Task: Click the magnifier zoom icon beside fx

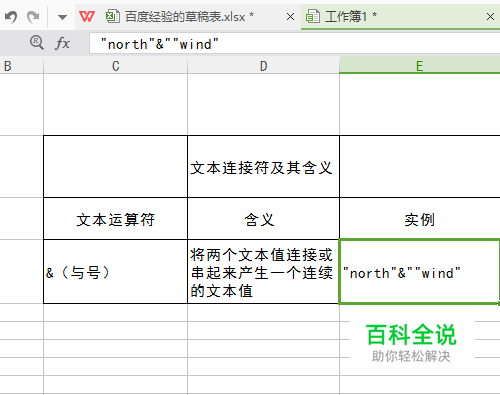Action: pos(36,43)
